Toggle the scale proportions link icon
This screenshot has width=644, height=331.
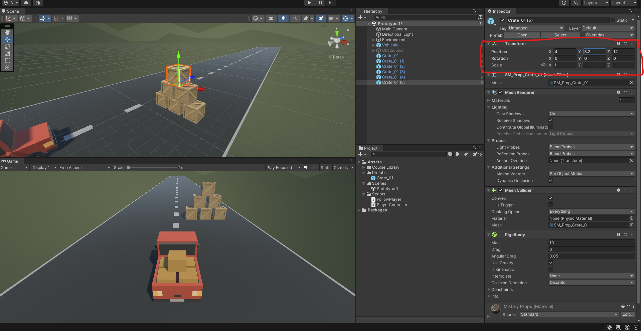tap(543, 65)
